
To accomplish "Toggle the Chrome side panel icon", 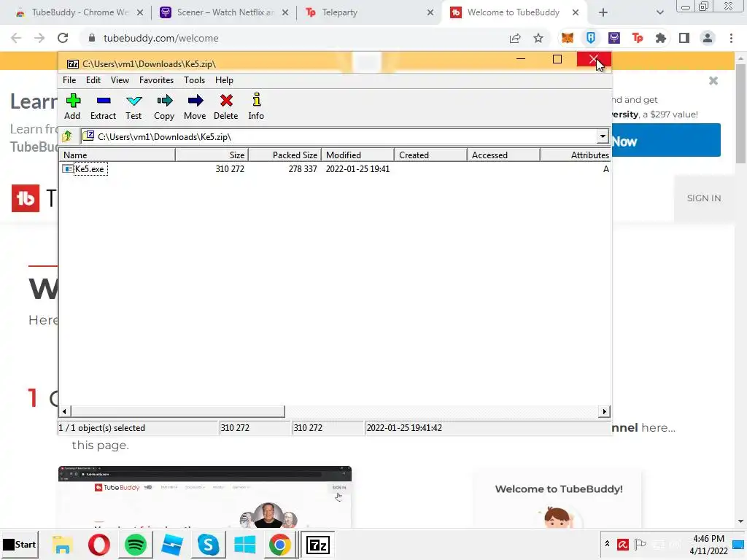I will (x=684, y=38).
